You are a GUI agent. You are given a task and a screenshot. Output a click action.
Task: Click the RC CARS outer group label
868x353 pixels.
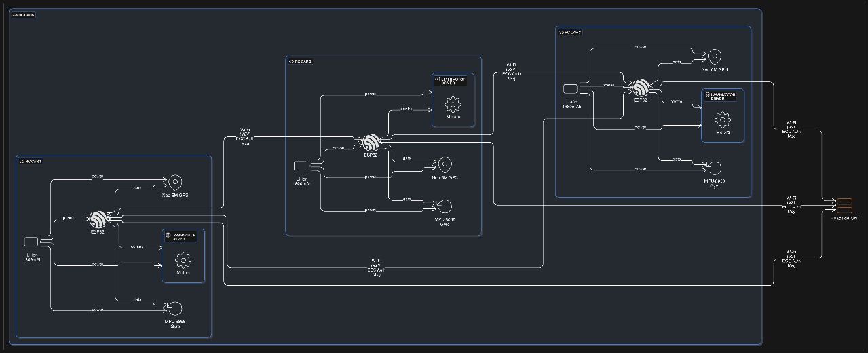24,14
